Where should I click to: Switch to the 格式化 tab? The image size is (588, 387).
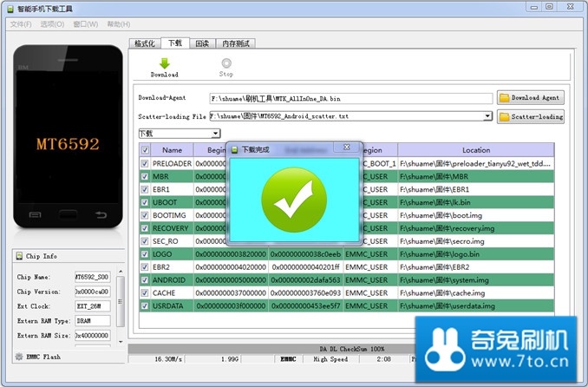click(x=144, y=43)
